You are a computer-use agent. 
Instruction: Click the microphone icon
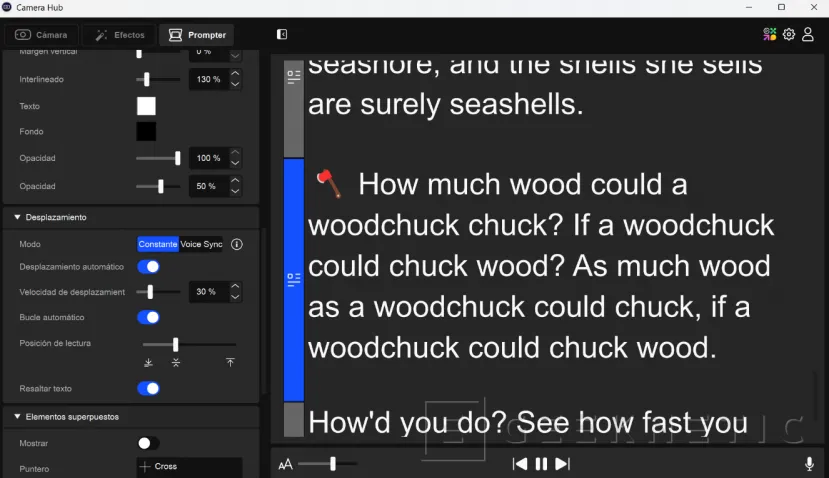[x=809, y=464]
